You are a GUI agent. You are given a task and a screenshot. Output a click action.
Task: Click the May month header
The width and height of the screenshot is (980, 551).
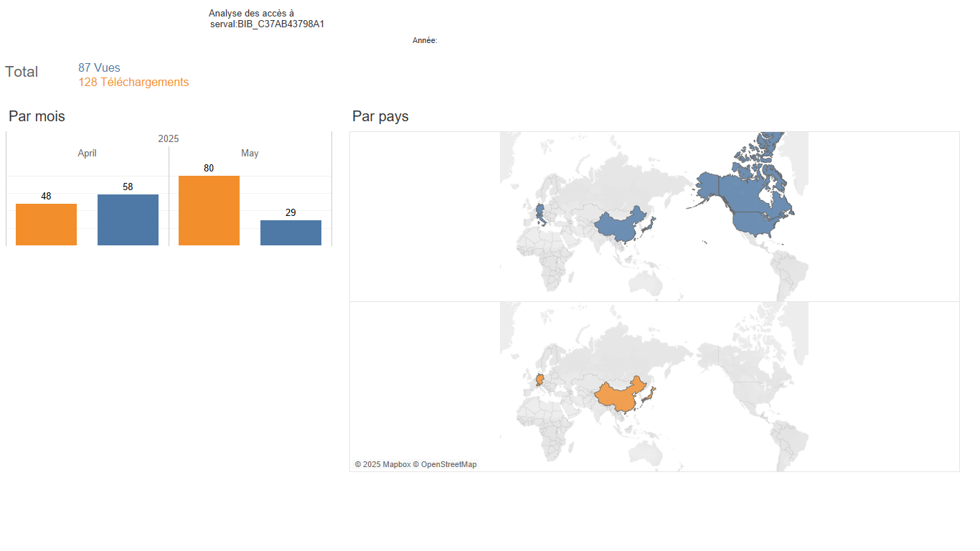(x=250, y=154)
